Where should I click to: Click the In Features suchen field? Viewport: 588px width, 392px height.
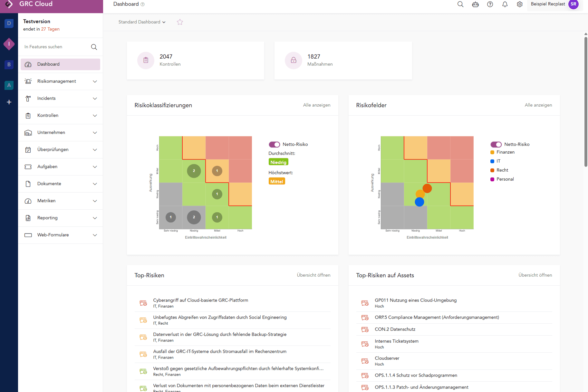55,47
